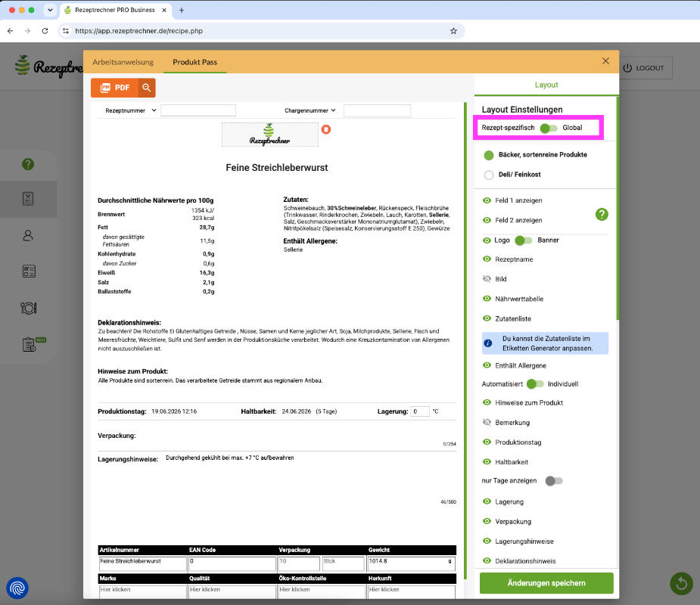This screenshot has height=605, width=700.
Task: Click the Änderungen speichern button
Action: pyautogui.click(x=546, y=583)
